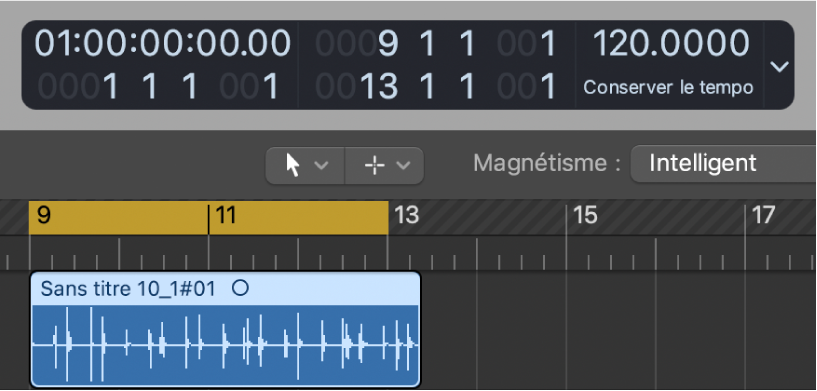
Task: Click ruler at bar 11 marker
Action: [226, 215]
